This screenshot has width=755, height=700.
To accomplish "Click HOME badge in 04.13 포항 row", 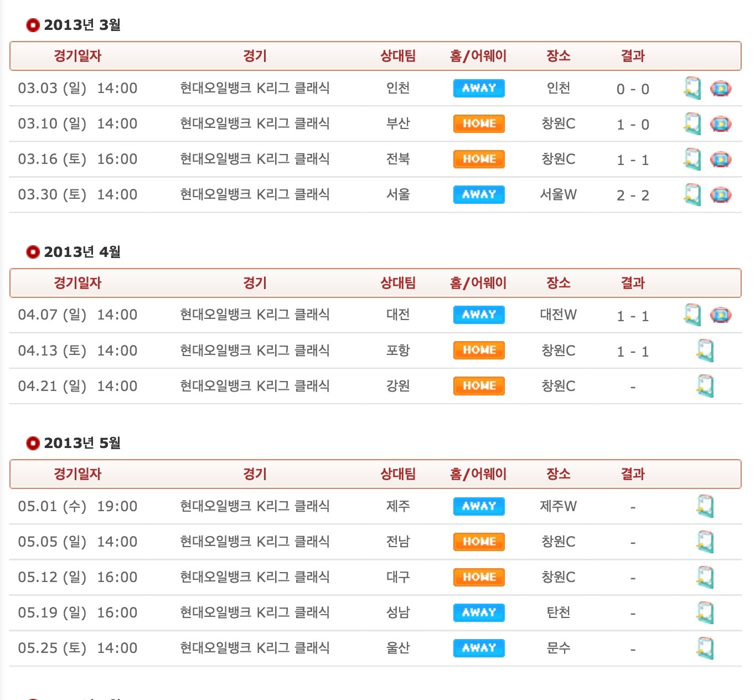I will coord(479,350).
